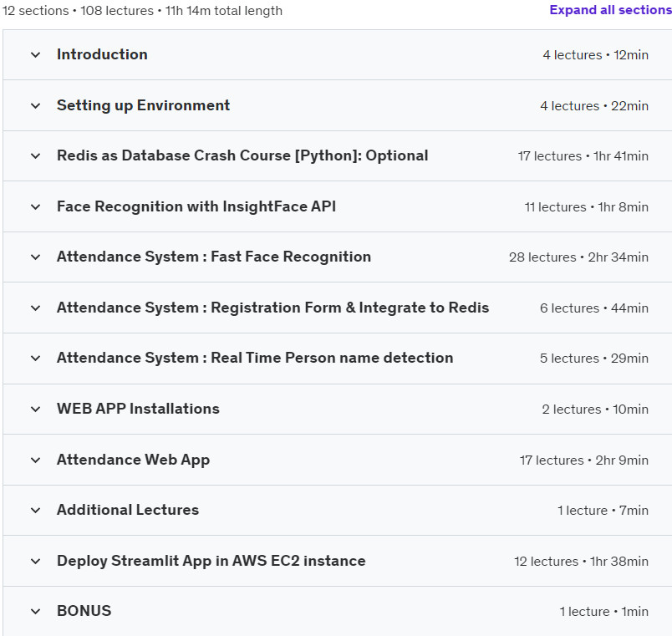Expand Face Recognition with InsightFace API chevron
The width and height of the screenshot is (672, 636).
pyautogui.click(x=36, y=207)
